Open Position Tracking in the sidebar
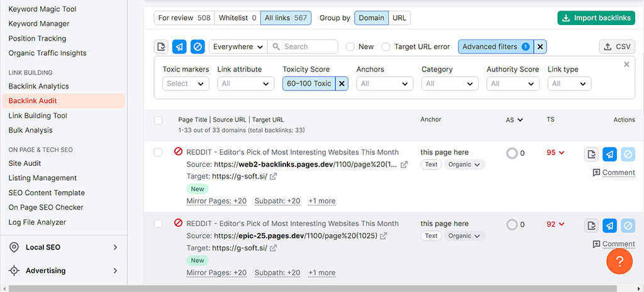The image size is (644, 292). 37,38
